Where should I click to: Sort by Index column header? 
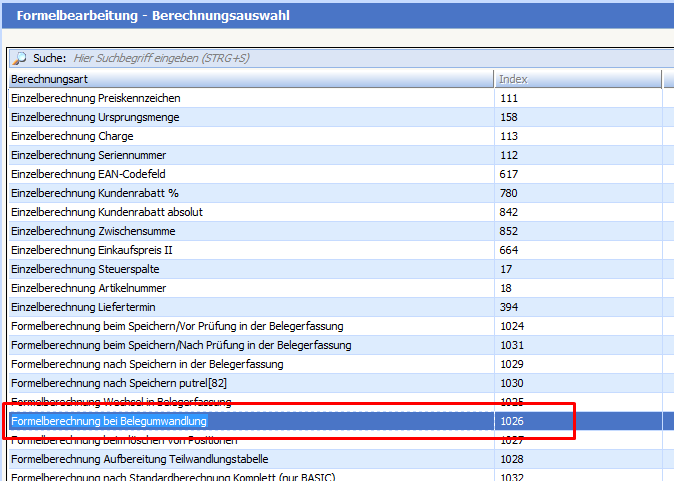pos(577,79)
